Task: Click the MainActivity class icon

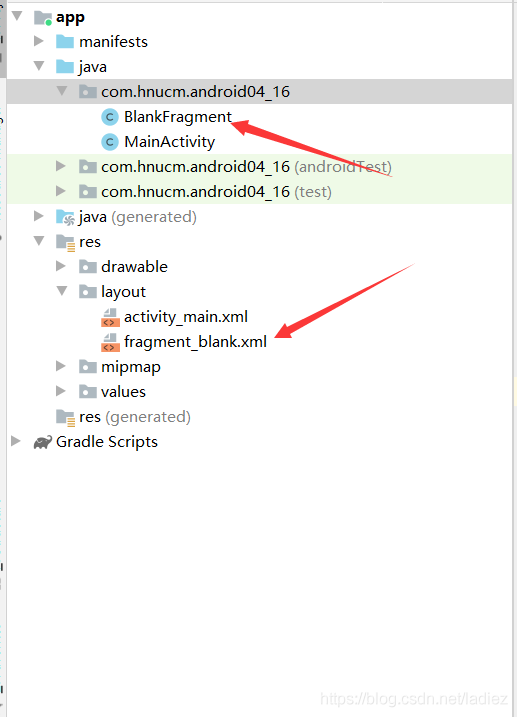Action: coord(110,142)
